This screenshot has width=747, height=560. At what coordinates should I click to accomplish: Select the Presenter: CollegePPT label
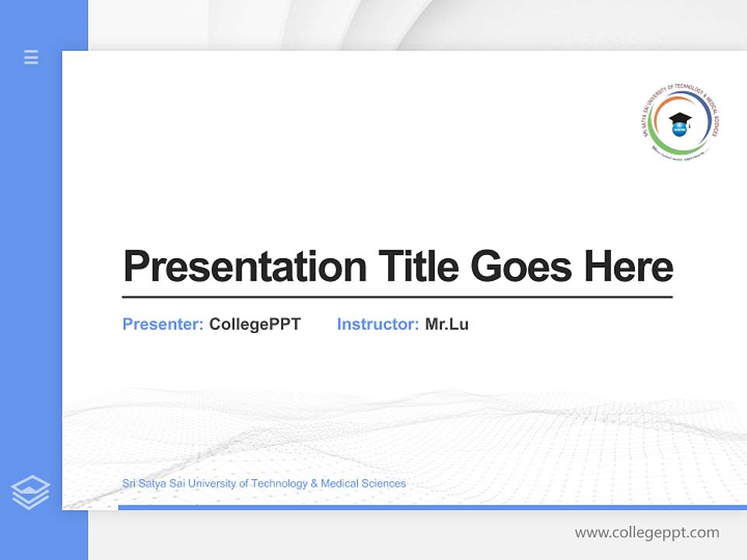211,324
